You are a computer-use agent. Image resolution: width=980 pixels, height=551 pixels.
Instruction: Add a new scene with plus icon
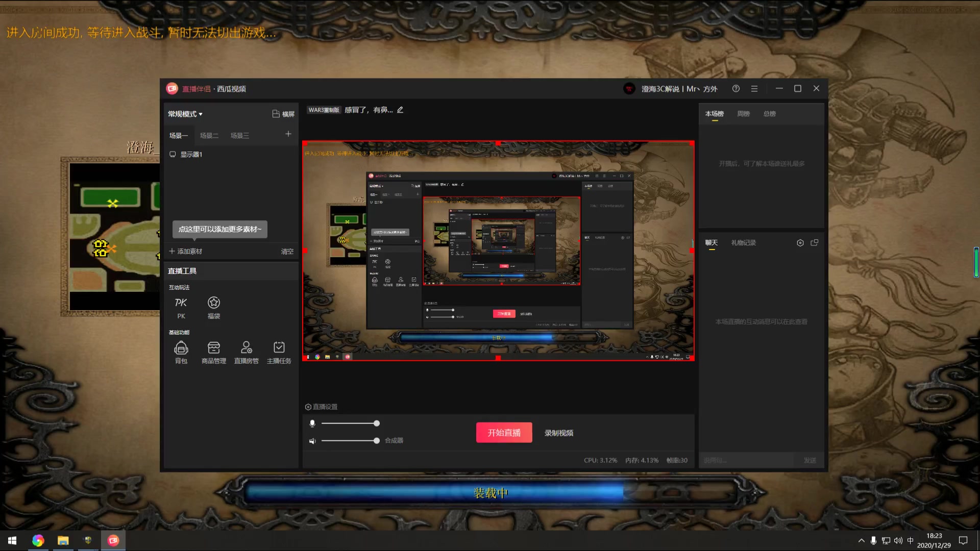[288, 134]
